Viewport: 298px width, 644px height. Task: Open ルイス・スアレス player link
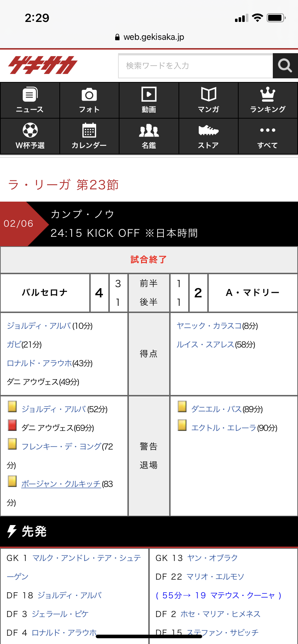pos(205,345)
